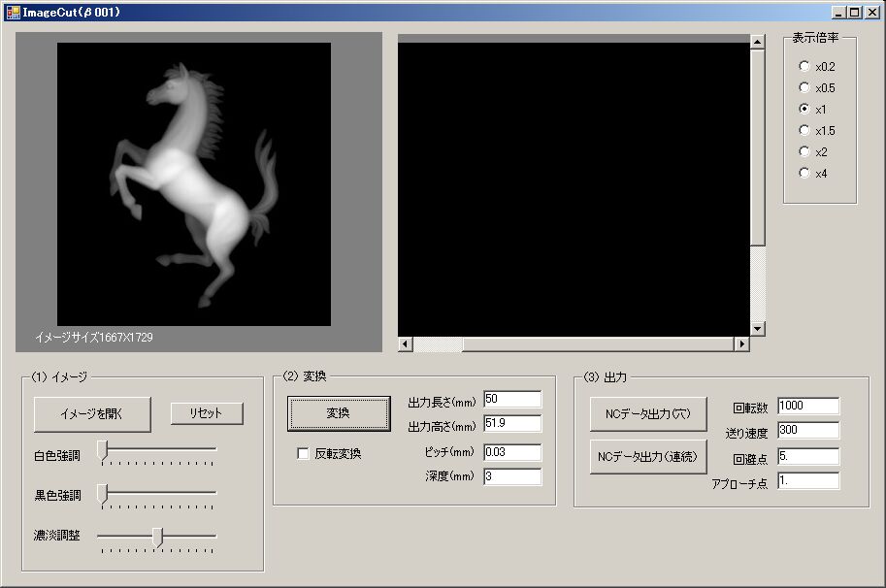Select the x4 display magnification
The height and width of the screenshot is (588, 886).
point(804,173)
